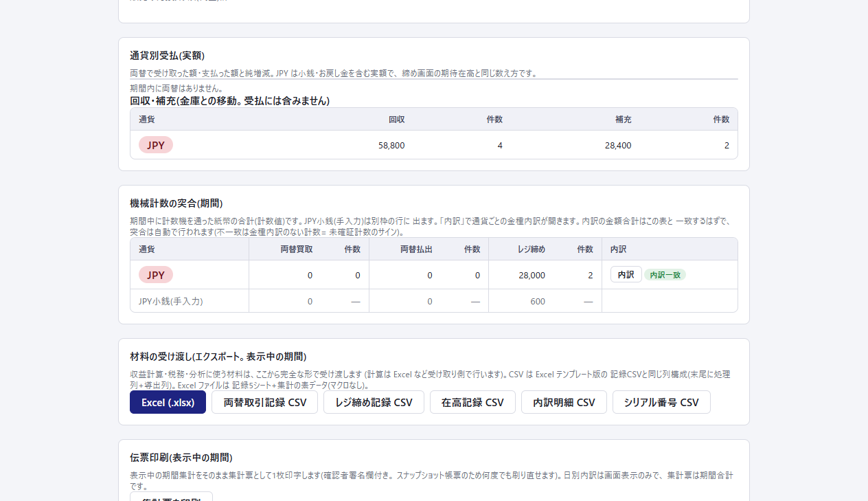Download レジ締め記録 CSV

point(374,402)
